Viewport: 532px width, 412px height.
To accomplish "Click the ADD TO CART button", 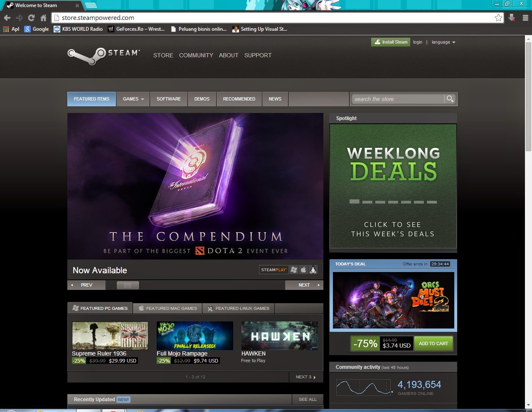I will (x=433, y=343).
